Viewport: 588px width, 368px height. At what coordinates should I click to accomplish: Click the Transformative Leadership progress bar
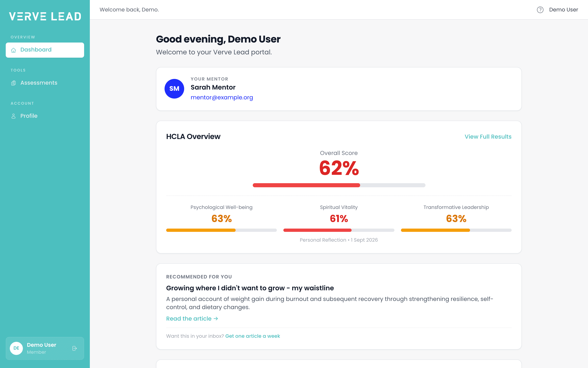(456, 230)
